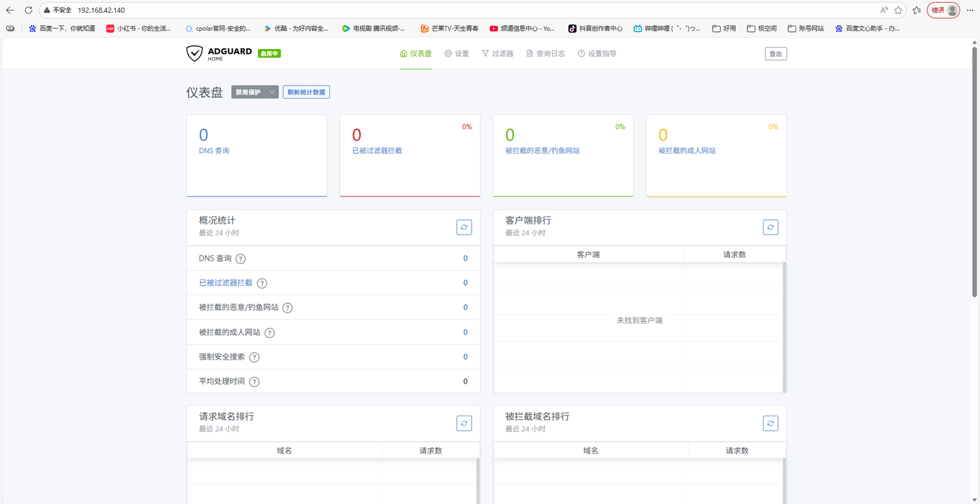Expand the 极空间 bookmarks folder
This screenshot has height=504, width=980.
762,29
